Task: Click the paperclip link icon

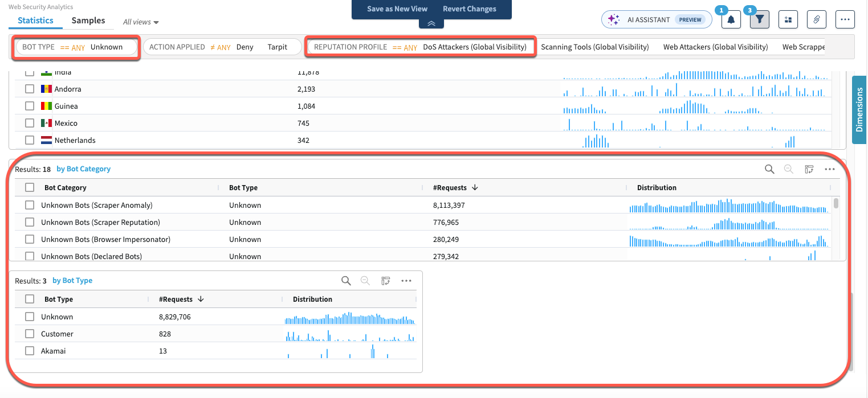Action: (817, 19)
